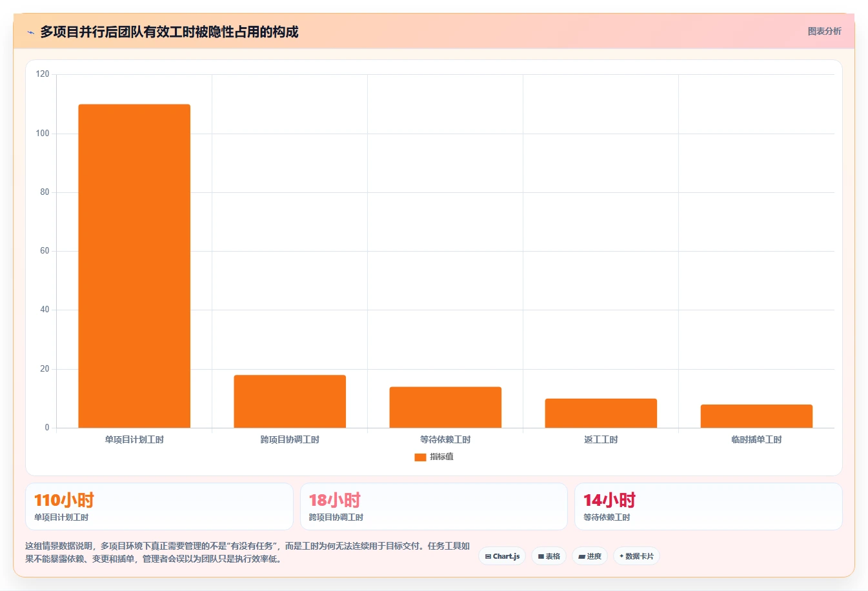The image size is (868, 591).
Task: Click the 等待依赖工时 x-axis label
Action: tap(445, 440)
